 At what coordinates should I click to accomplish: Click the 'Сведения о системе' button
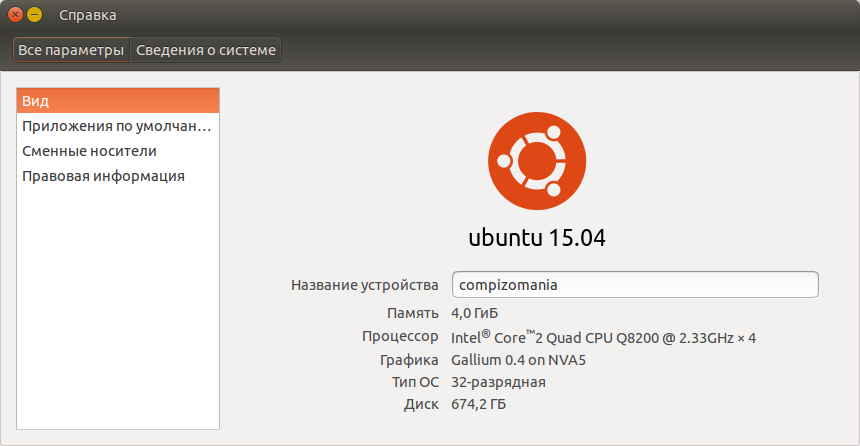click(206, 50)
